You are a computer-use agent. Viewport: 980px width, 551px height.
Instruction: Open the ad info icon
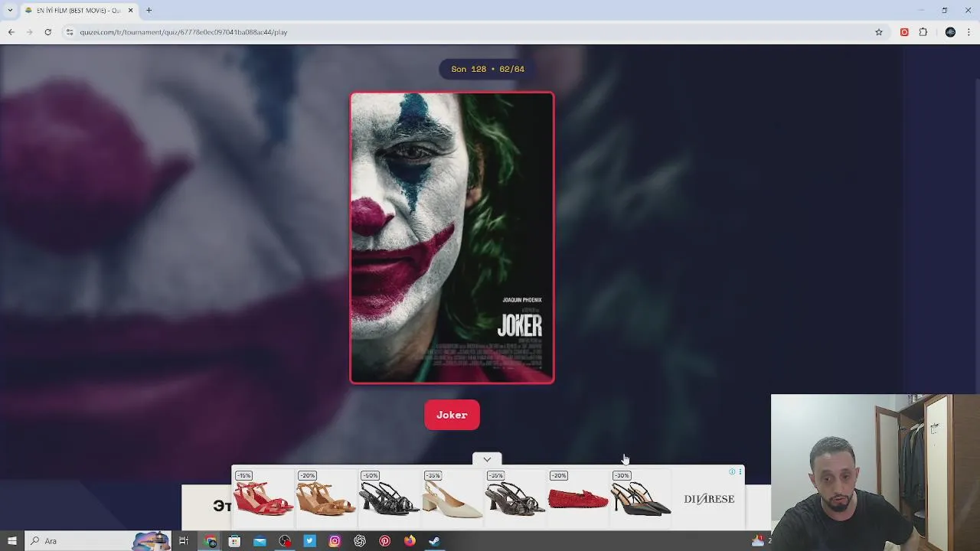[732, 471]
